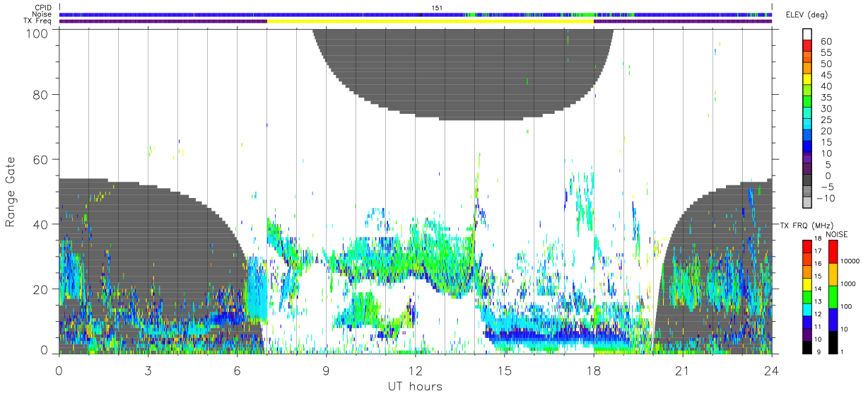
Task: Click the 60 label on ELEV colorbar
Action: (x=825, y=42)
